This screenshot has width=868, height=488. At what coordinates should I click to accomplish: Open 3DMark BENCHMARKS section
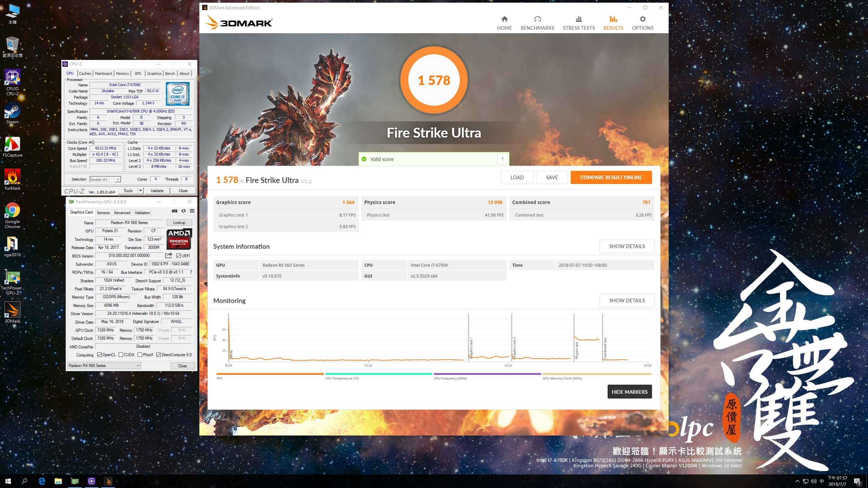pos(537,23)
